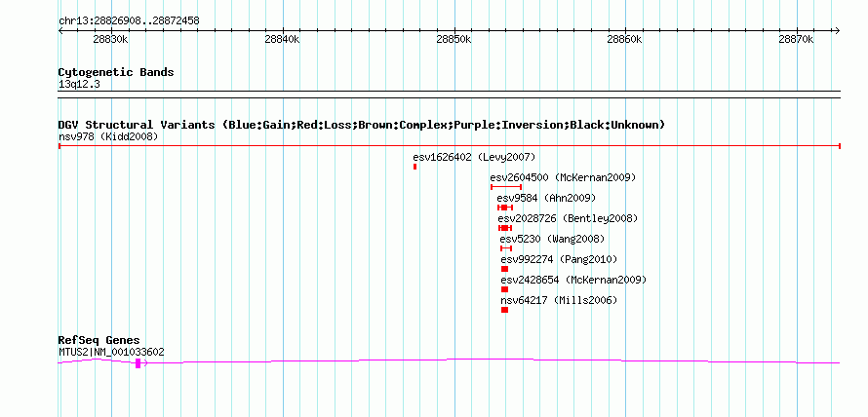Click the small red glyph under esv1626402
The height and width of the screenshot is (417, 868).
pyautogui.click(x=415, y=167)
